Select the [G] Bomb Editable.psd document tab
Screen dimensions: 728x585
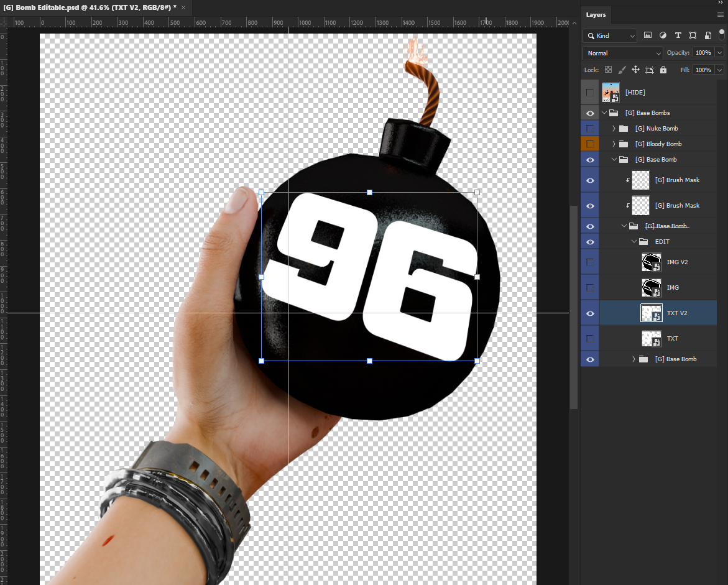(90, 7)
